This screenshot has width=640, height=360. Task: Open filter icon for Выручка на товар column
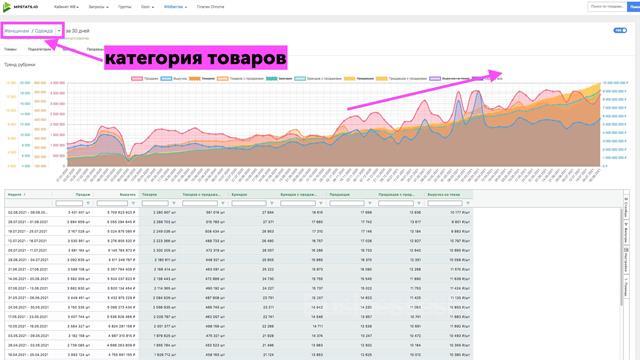pyautogui.click(x=468, y=203)
